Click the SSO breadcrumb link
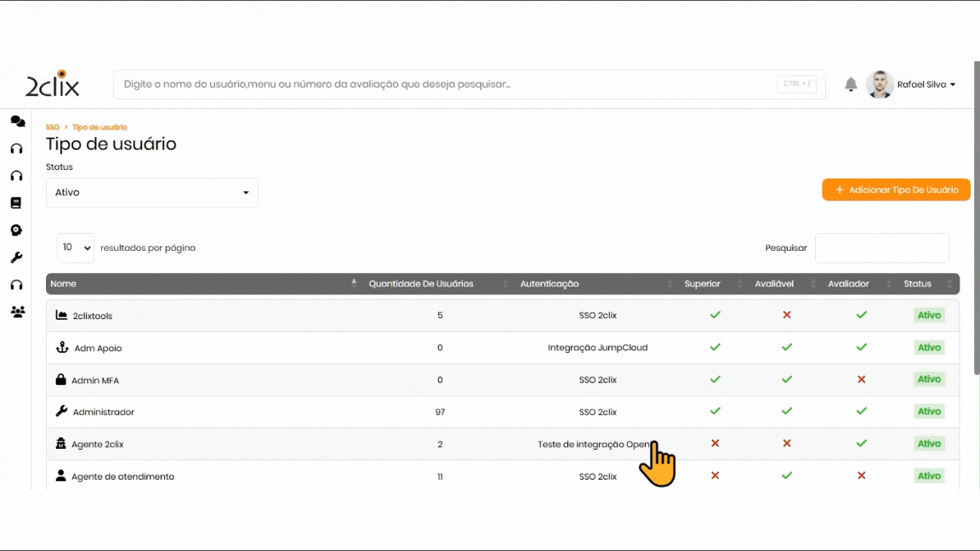Viewport: 980px width, 551px height. coord(53,128)
